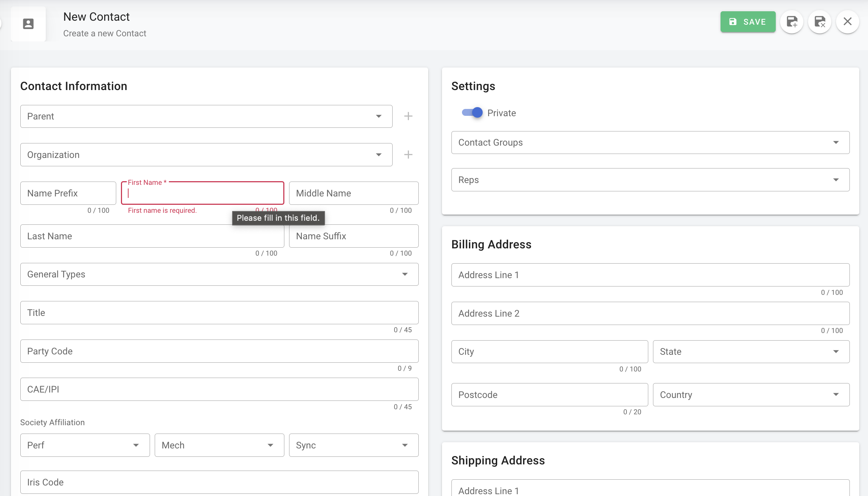Click the floppy icon on Save button
The height and width of the screenshot is (496, 868).
point(733,22)
